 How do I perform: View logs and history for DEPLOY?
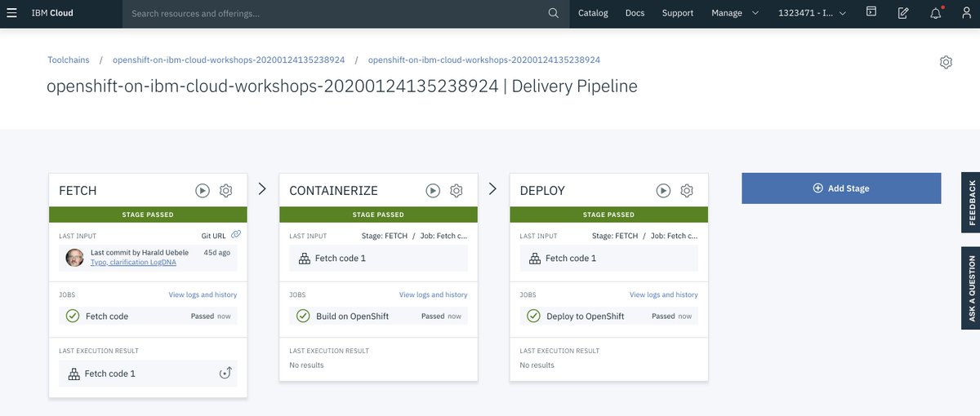coord(663,294)
